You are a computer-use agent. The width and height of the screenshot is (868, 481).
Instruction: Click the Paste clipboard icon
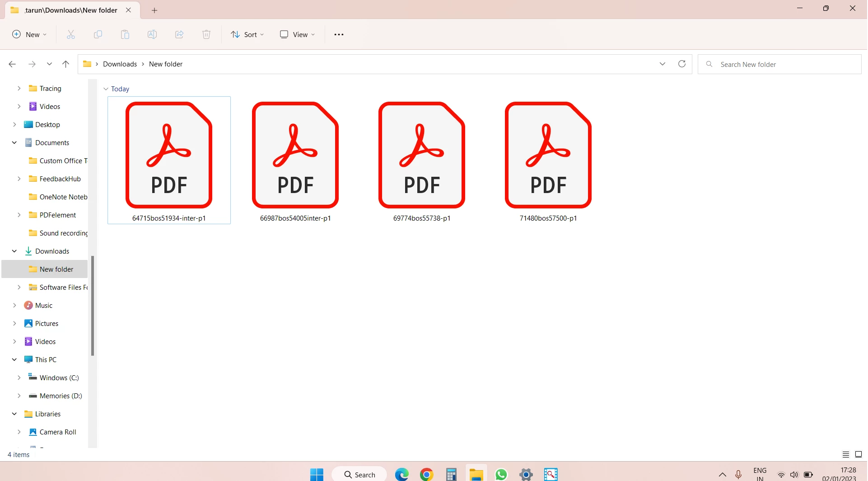click(x=125, y=34)
